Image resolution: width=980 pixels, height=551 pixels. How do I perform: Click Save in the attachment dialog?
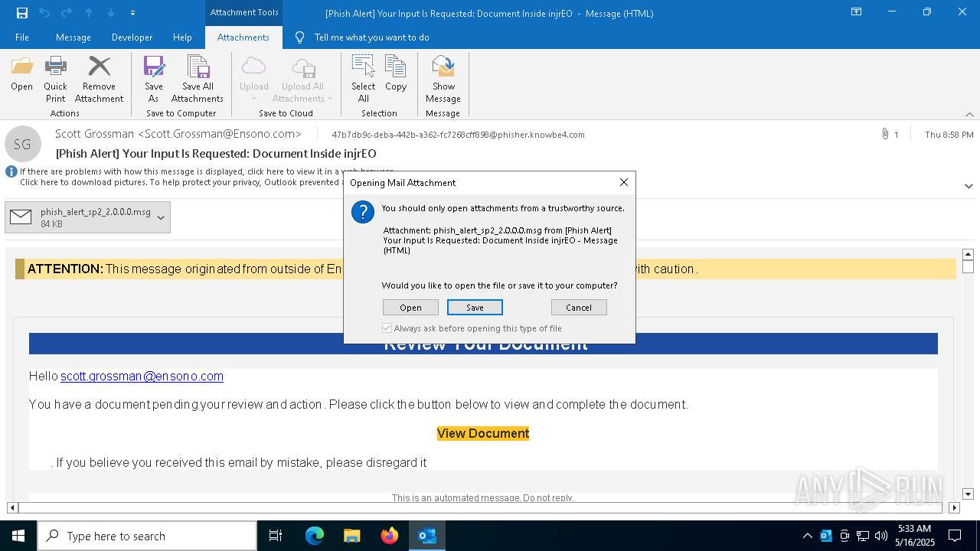click(x=475, y=308)
